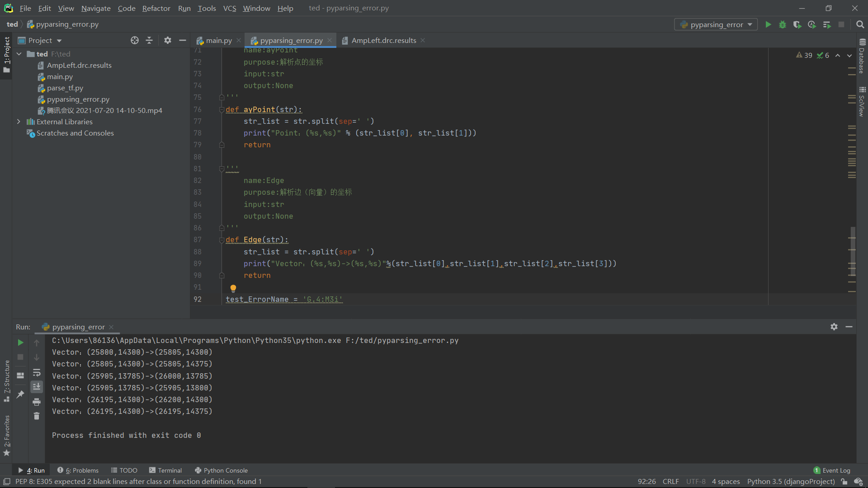Click the Debug bug icon

[783, 25]
